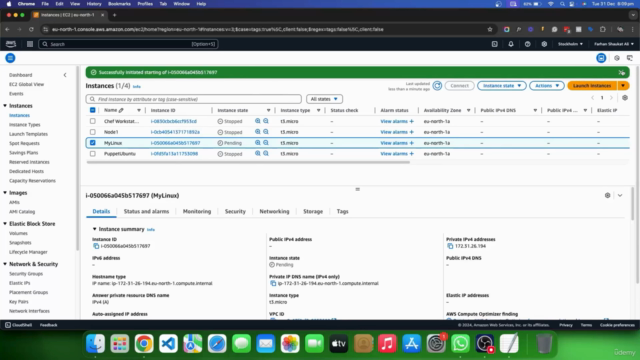Viewport: 640px width, 360px height.
Task: Open the AWS services grid menu
Action: click(30, 44)
